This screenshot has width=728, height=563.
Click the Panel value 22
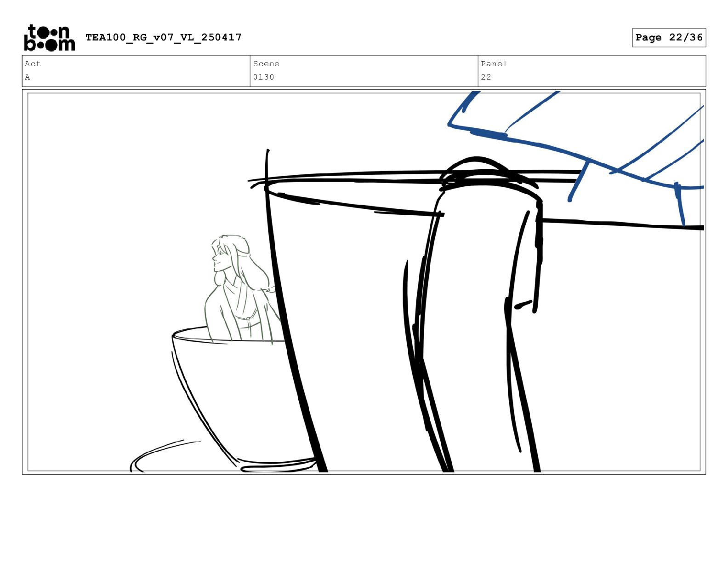coord(486,77)
